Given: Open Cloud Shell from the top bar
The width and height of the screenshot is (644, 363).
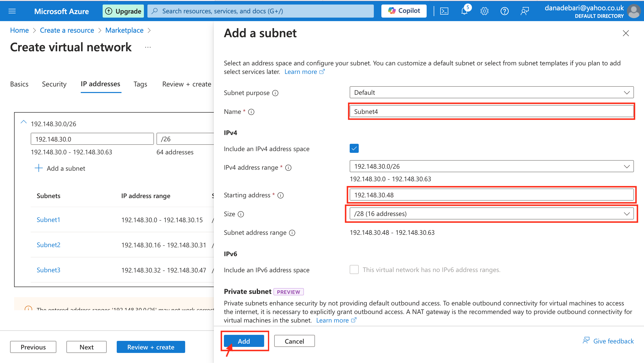Looking at the screenshot, I should (444, 11).
